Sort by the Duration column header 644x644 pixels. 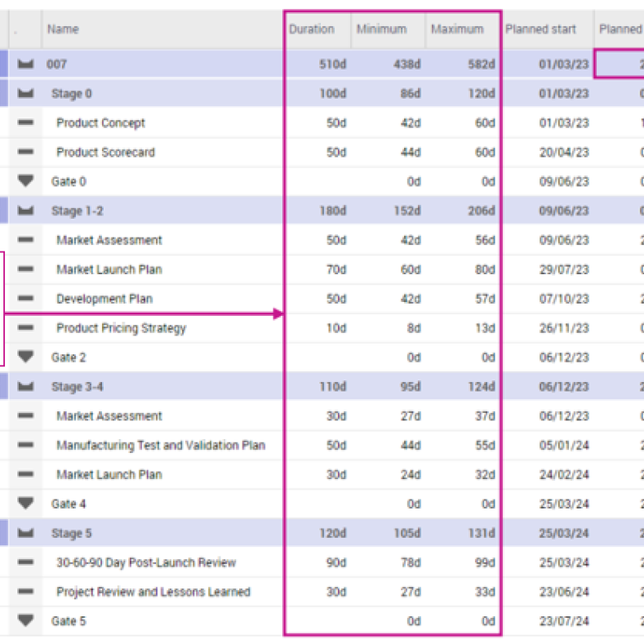312,29
